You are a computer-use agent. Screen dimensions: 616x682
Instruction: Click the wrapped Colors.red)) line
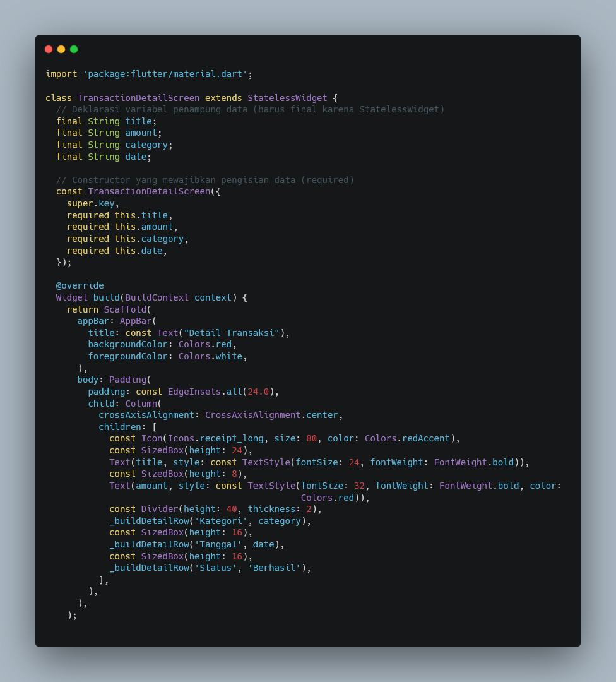pyautogui.click(x=335, y=498)
